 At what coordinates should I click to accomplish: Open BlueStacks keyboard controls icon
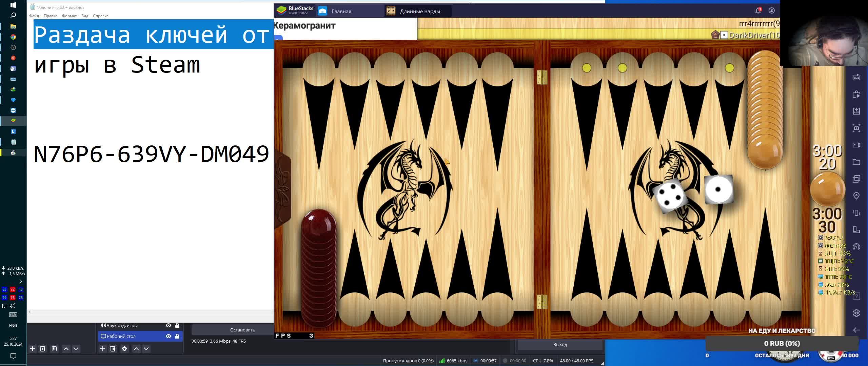(856, 78)
